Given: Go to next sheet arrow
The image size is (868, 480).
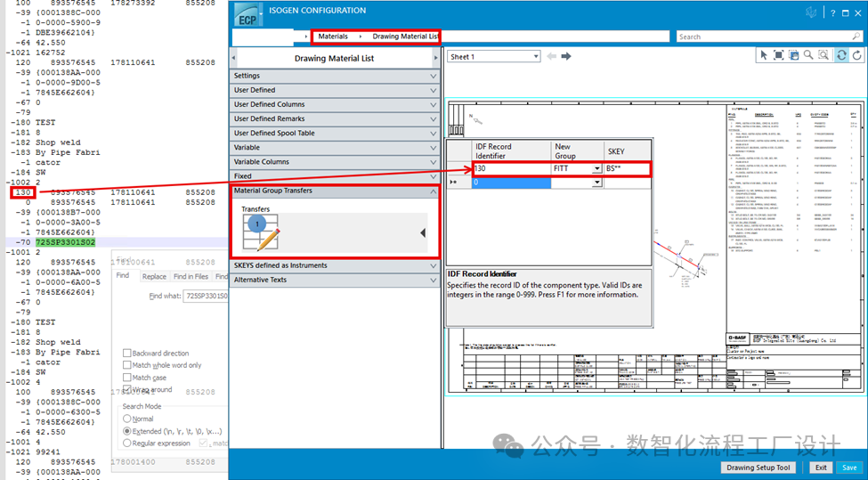Looking at the screenshot, I should [565, 56].
